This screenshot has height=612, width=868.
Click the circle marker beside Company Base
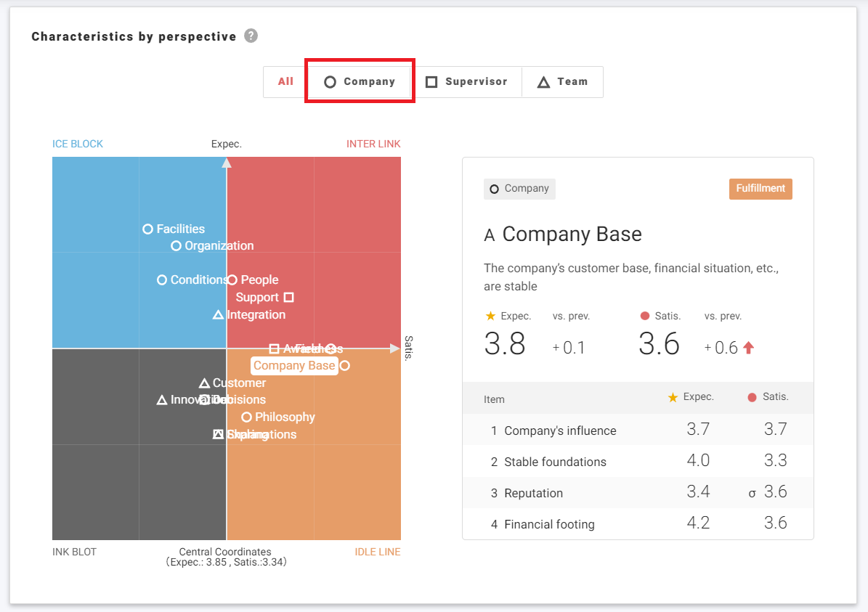click(x=344, y=366)
